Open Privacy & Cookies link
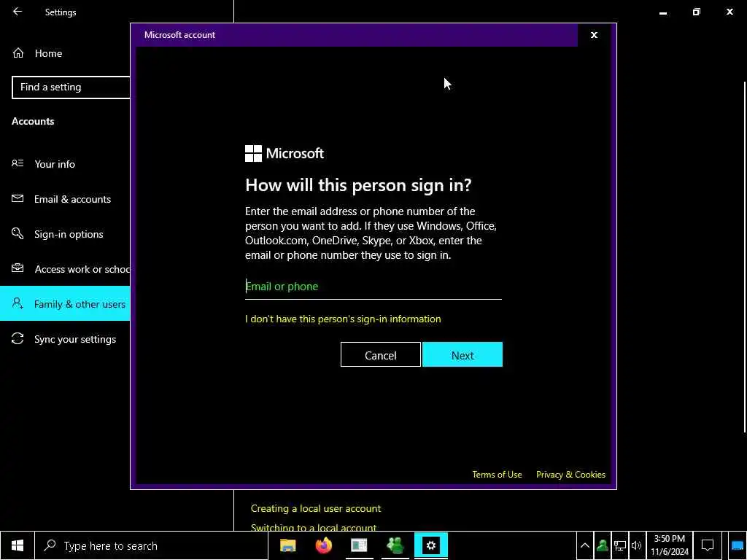The height and width of the screenshot is (560, 747). pyautogui.click(x=570, y=475)
